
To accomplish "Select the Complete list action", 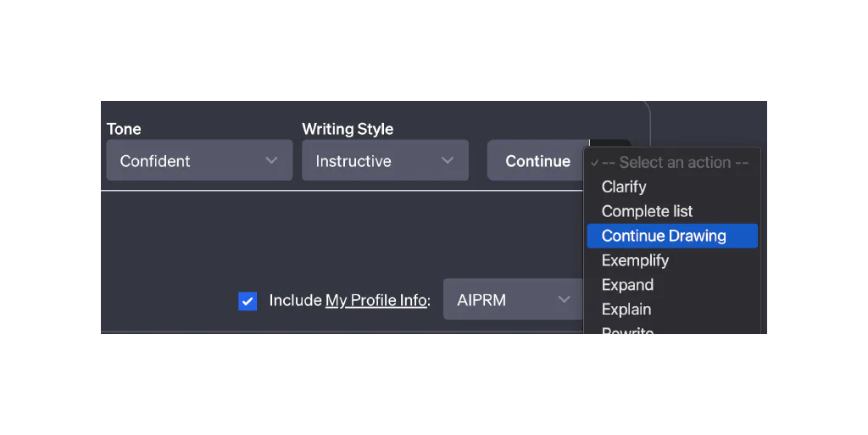I will coord(647,211).
